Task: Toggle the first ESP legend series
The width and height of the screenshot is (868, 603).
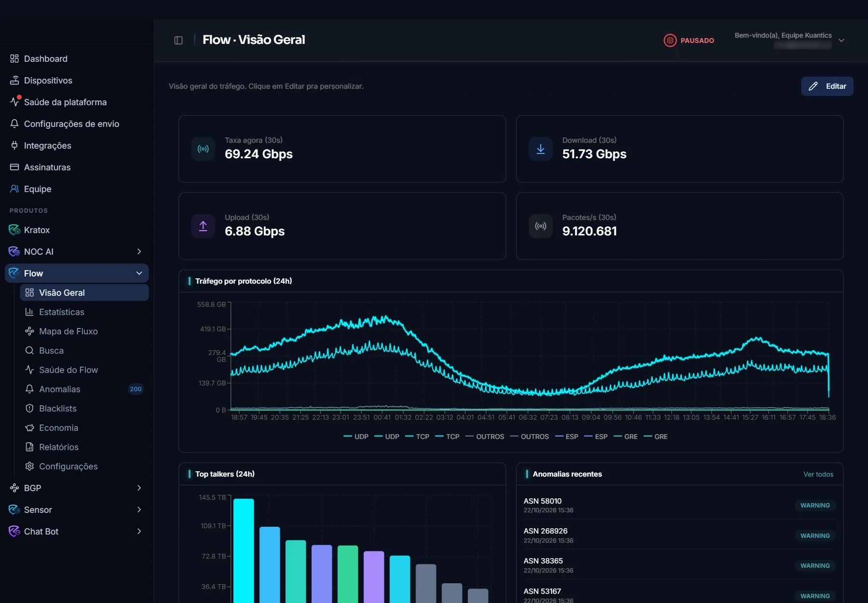Action: [x=567, y=437]
